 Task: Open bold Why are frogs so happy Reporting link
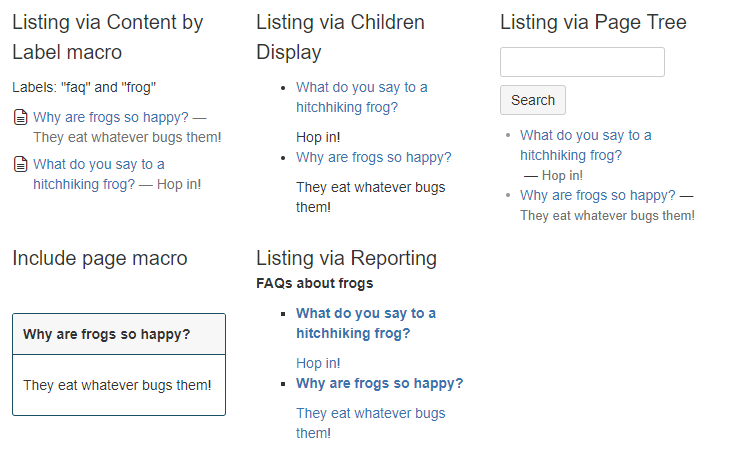[x=380, y=383]
